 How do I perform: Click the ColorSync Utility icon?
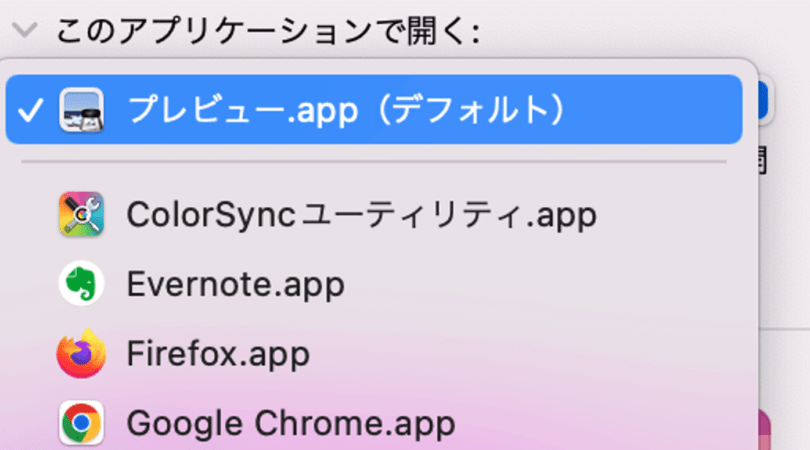[x=80, y=214]
